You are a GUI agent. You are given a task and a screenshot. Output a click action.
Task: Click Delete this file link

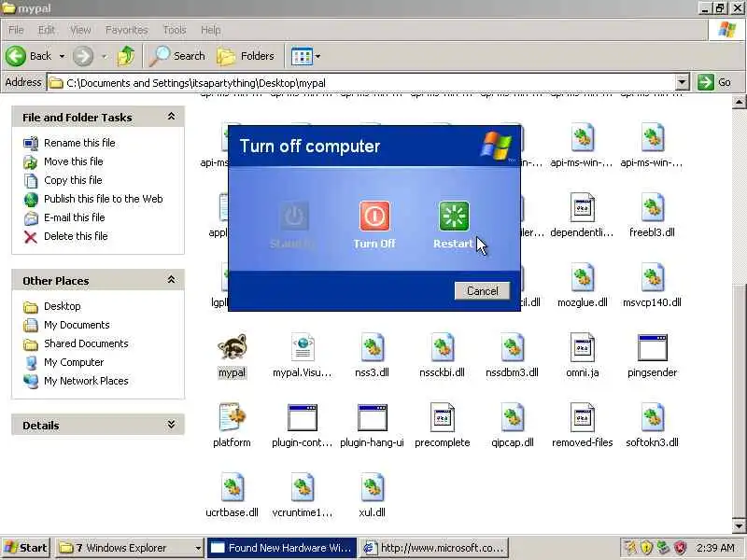76,236
